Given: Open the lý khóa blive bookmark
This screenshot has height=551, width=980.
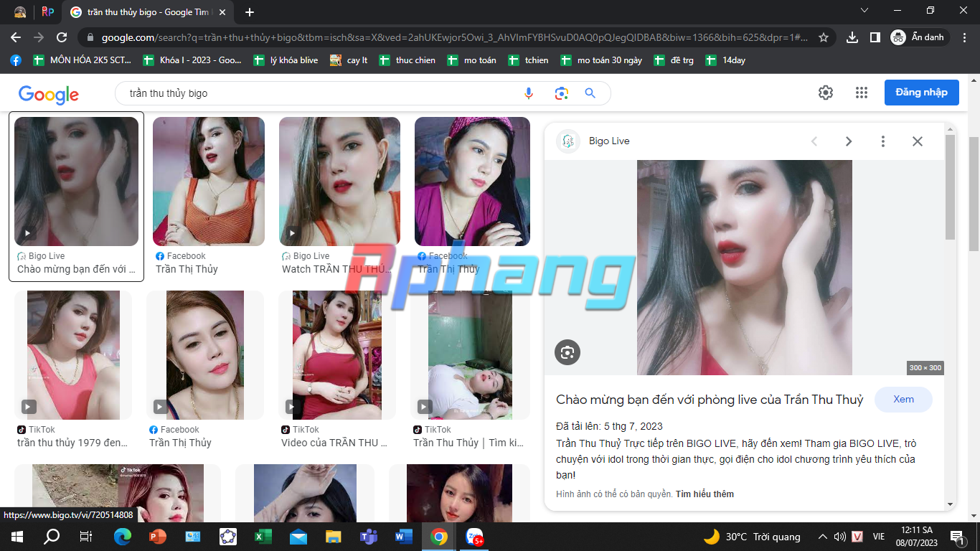Looking at the screenshot, I should click(x=286, y=60).
